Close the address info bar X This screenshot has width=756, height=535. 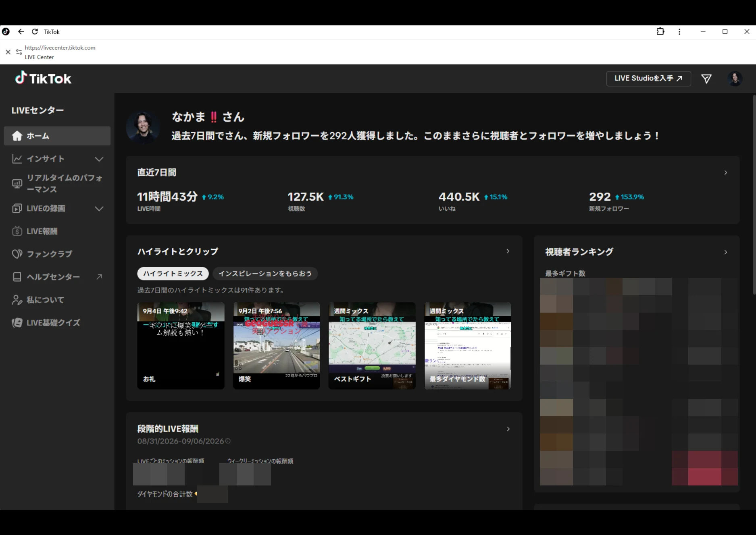pyautogui.click(x=8, y=52)
